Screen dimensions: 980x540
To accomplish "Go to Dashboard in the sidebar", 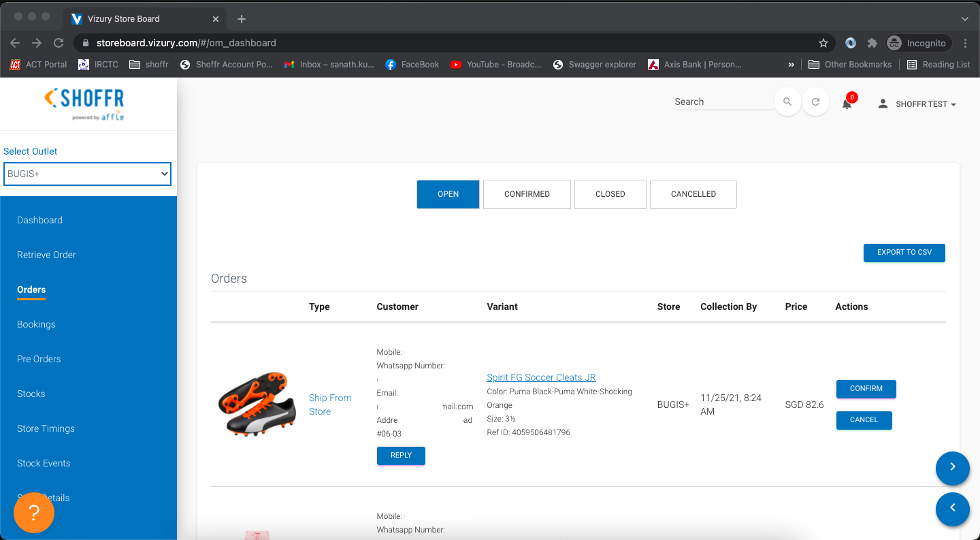I will 39,220.
